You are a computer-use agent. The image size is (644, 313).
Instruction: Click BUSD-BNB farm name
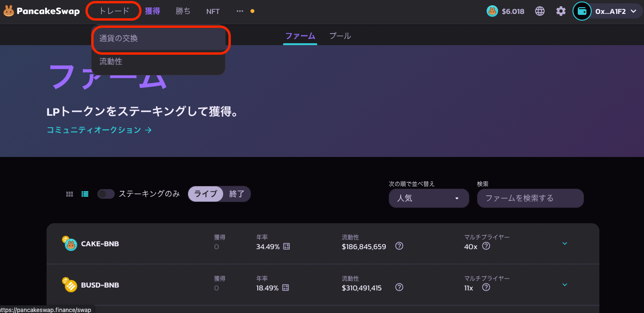point(100,285)
